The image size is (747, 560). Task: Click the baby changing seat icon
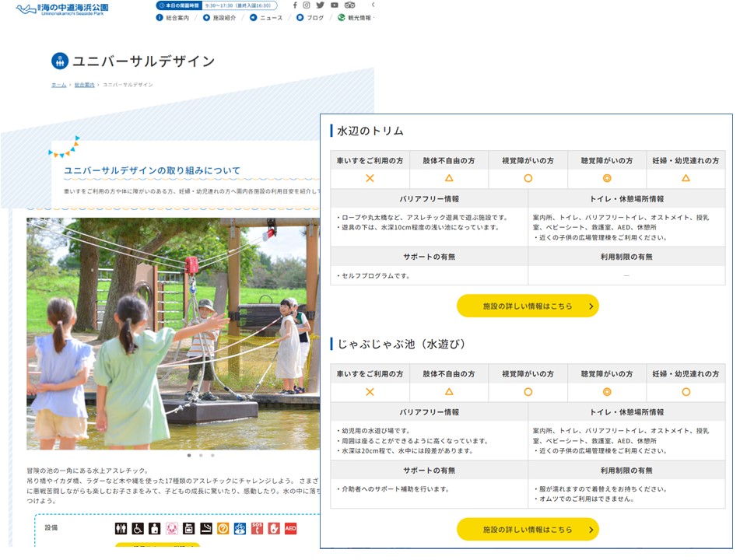[188, 528]
